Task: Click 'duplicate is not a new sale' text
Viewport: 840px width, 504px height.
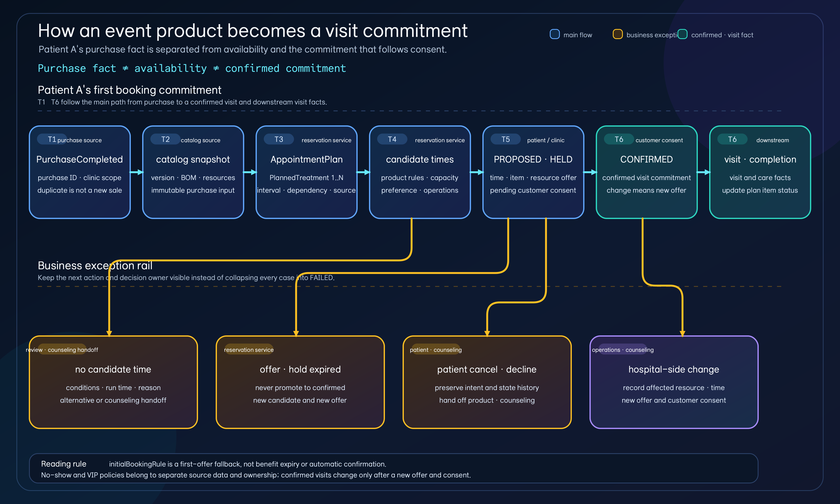Action: tap(79, 190)
